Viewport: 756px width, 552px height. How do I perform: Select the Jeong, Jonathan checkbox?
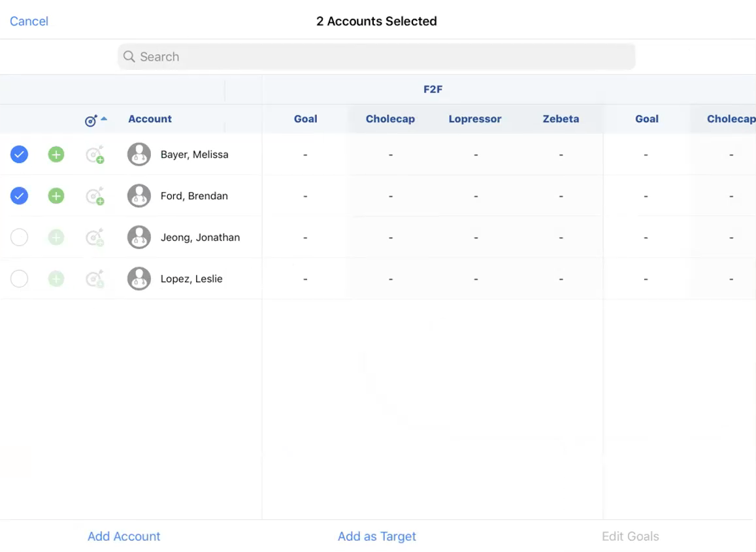(20, 238)
